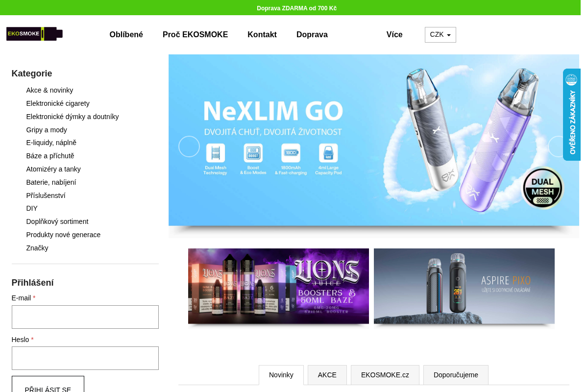Switch to the Novinky tab
This screenshot has width=588, height=392.
coord(281,375)
